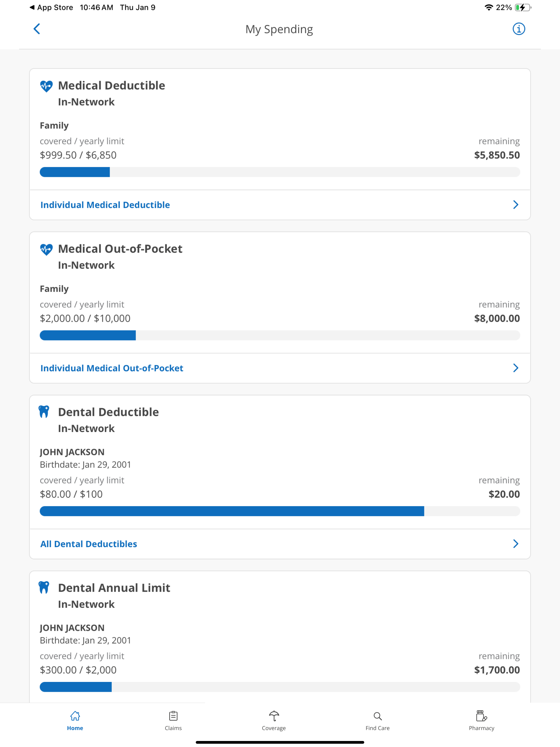Viewport: 560px width, 747px height.
Task: Click the tooth icon on Dental Deductible card
Action: (44, 412)
